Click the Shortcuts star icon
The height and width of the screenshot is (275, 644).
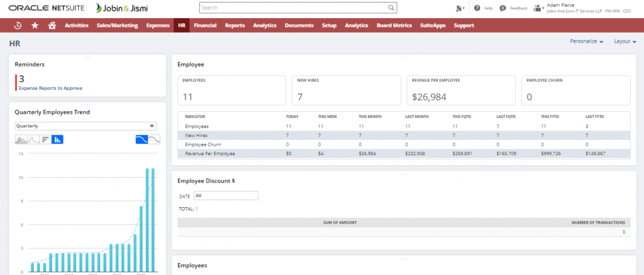(35, 25)
